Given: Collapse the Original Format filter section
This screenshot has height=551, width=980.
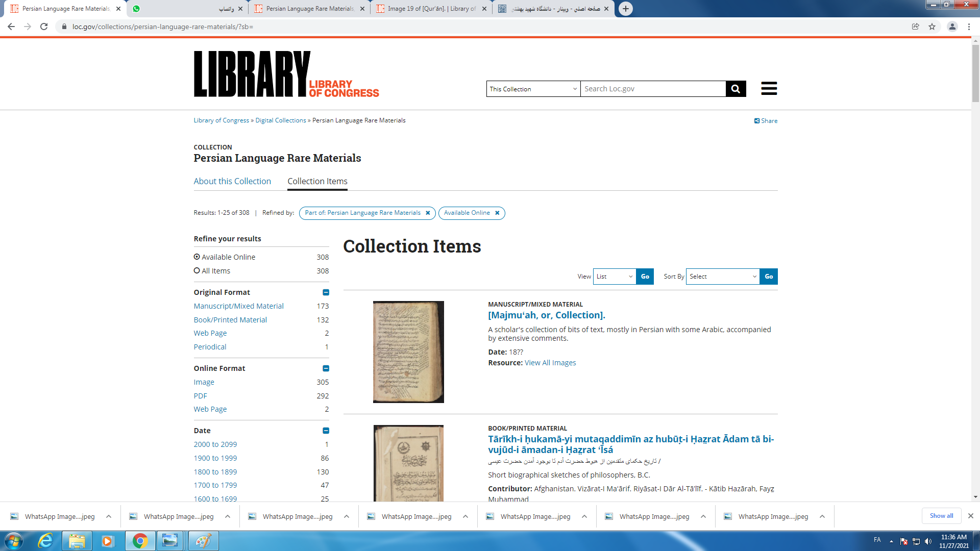Looking at the screenshot, I should click(326, 292).
